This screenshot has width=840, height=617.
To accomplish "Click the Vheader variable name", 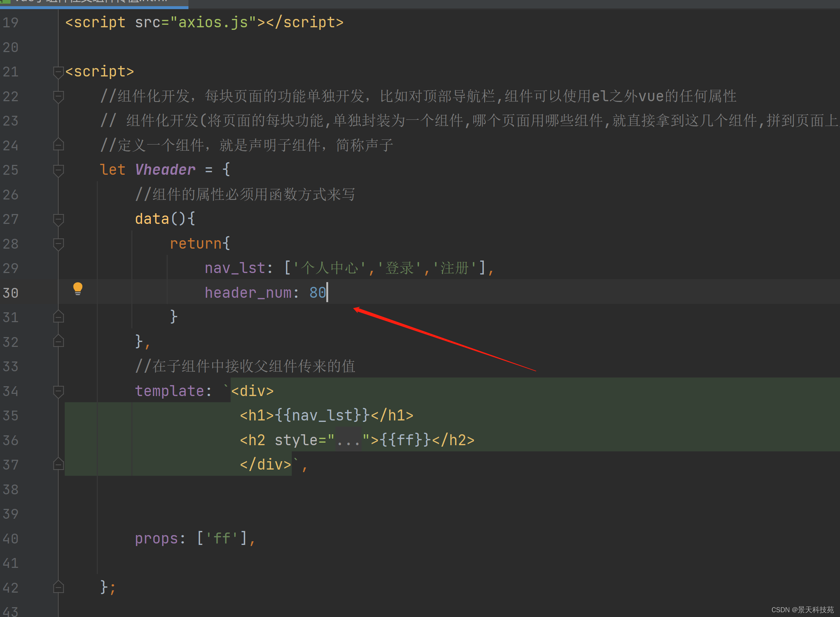I will pyautogui.click(x=165, y=170).
